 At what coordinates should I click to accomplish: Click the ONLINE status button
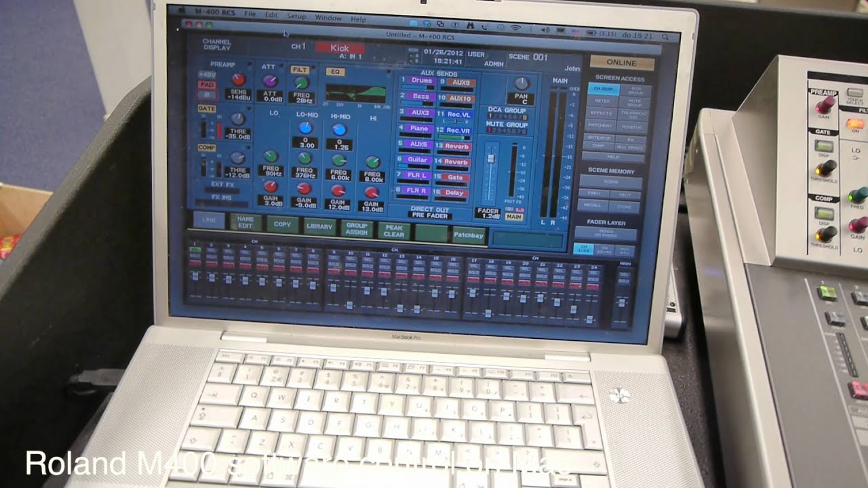pos(621,63)
